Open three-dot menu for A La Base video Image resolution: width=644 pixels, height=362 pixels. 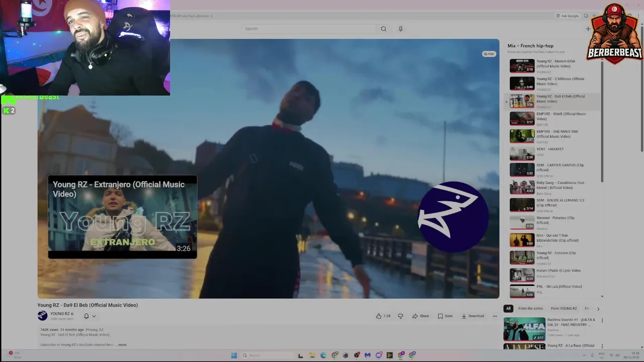pos(602,346)
